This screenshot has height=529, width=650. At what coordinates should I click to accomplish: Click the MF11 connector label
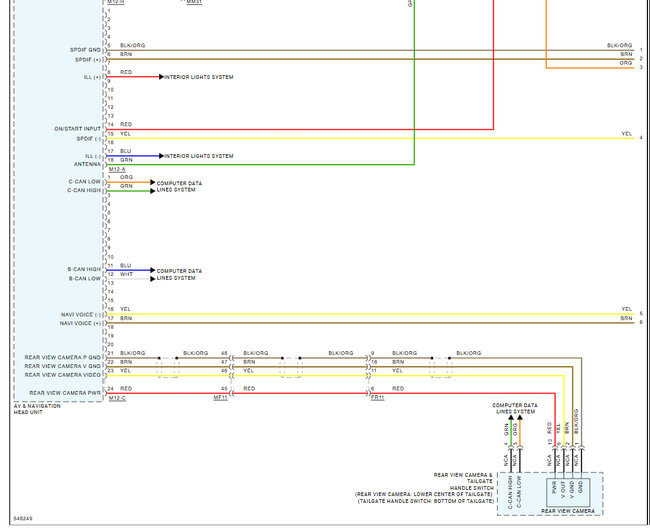[221, 398]
